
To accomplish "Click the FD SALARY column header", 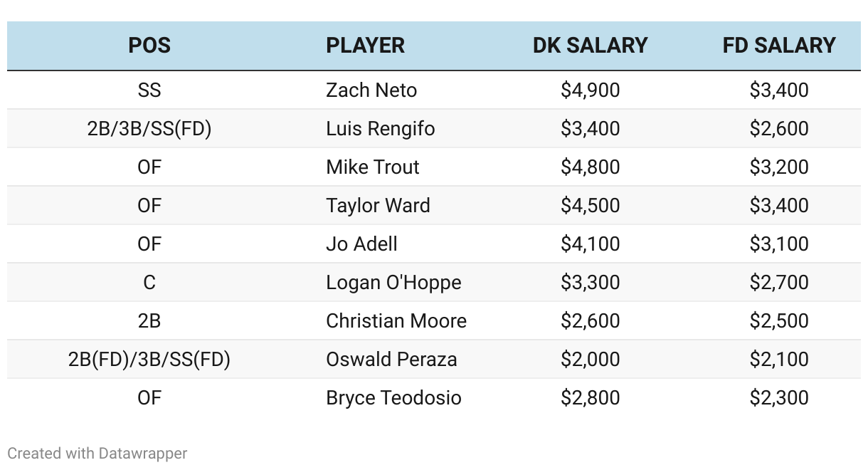I will (x=779, y=46).
